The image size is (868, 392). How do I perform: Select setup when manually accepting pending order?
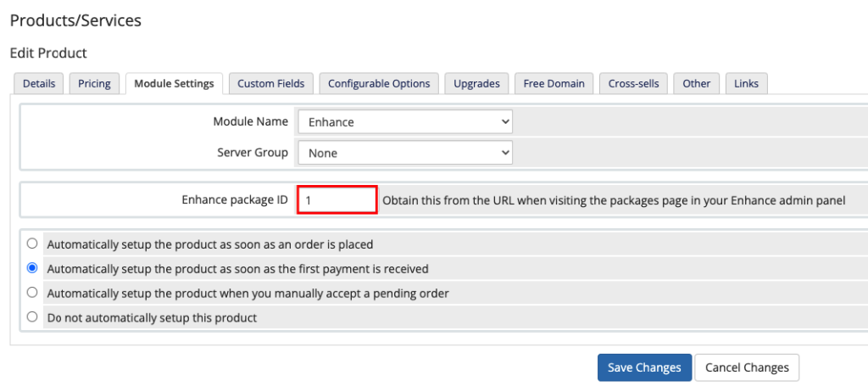[x=32, y=292]
